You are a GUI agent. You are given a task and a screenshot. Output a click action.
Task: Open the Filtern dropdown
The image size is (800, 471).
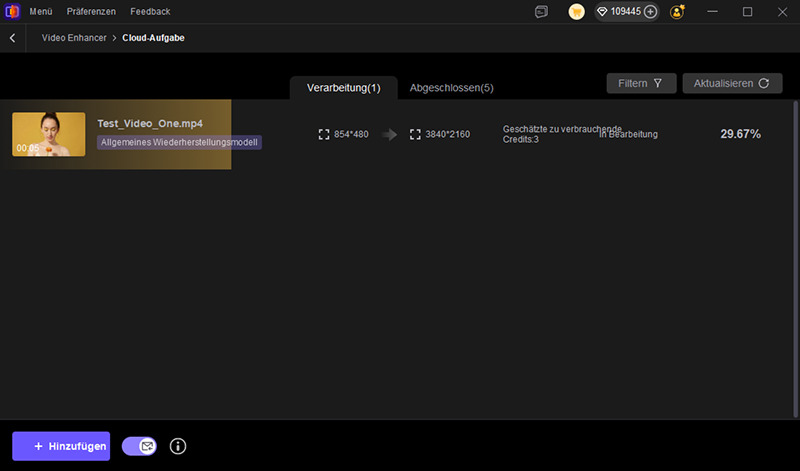click(x=641, y=84)
